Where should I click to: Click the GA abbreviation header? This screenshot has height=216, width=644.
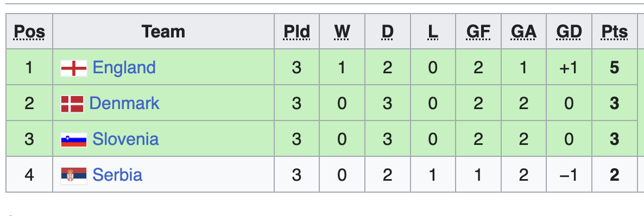point(523,31)
